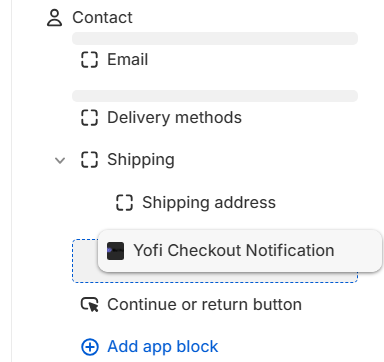Open the Email block
The image size is (384, 362).
(x=127, y=60)
